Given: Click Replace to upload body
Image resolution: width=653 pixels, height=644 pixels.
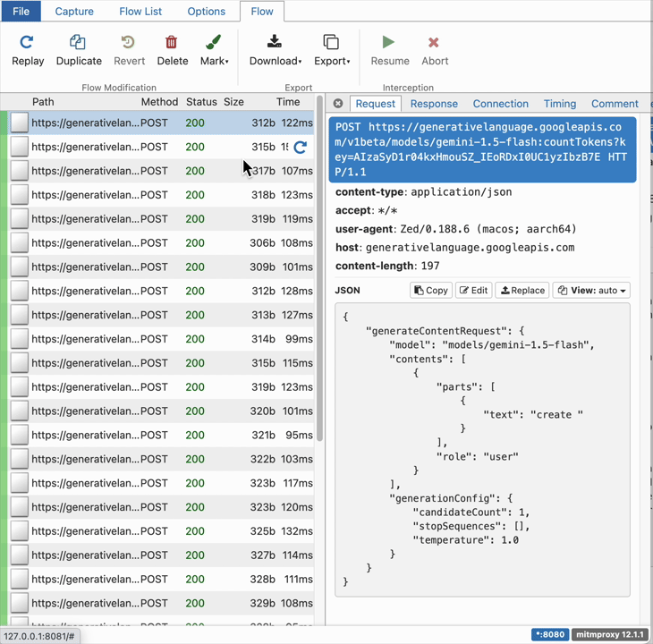Looking at the screenshot, I should pyautogui.click(x=522, y=290).
